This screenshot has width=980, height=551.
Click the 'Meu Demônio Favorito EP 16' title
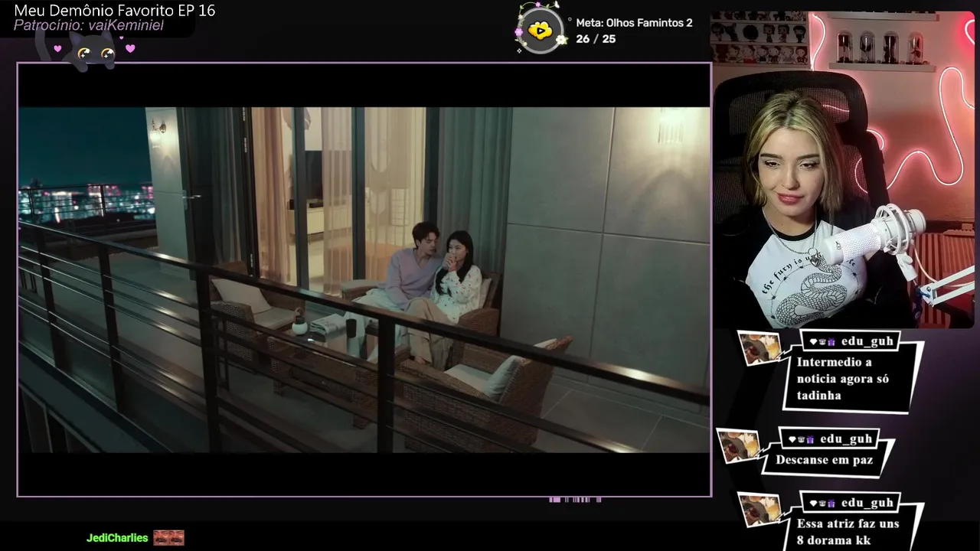pyautogui.click(x=115, y=10)
